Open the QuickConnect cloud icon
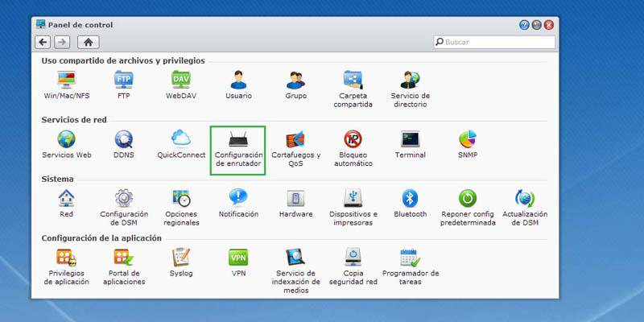 [181, 138]
